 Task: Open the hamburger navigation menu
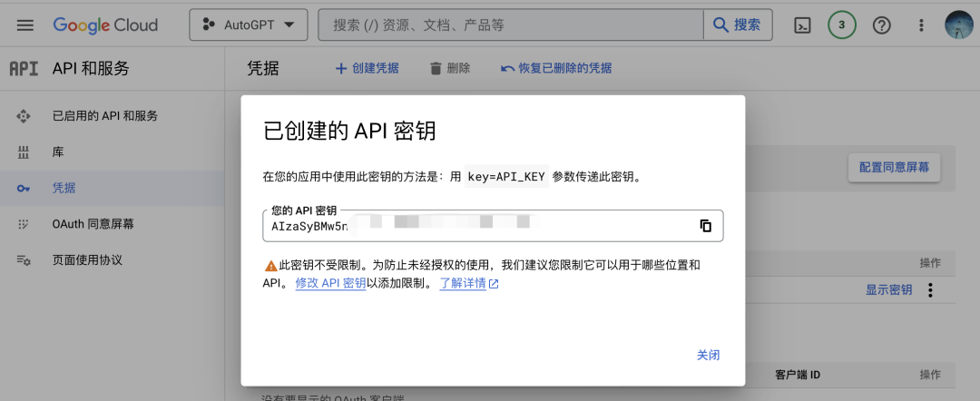pos(25,25)
